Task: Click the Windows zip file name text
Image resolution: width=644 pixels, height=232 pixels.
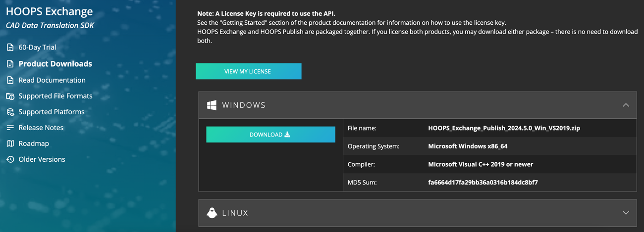Action: [x=504, y=128]
